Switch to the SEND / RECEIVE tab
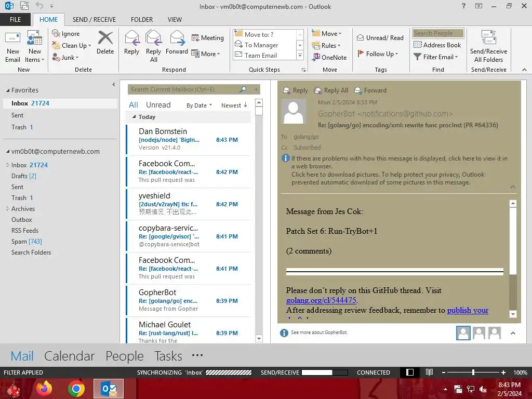The width and height of the screenshot is (532, 399). (x=94, y=19)
